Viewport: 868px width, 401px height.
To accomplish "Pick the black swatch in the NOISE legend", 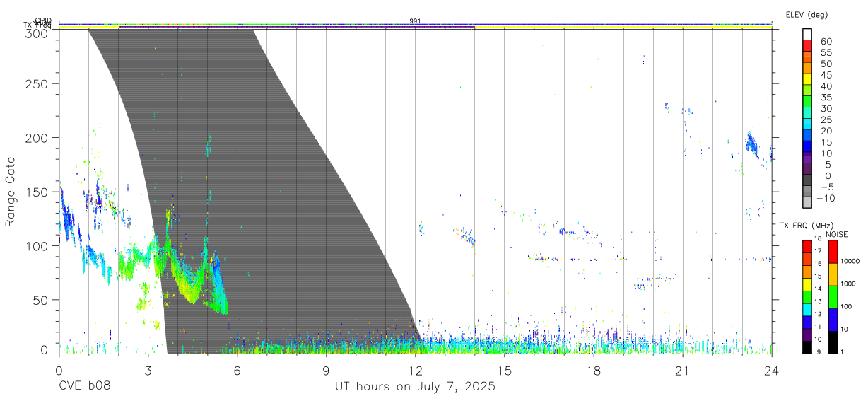I will coord(833,342).
